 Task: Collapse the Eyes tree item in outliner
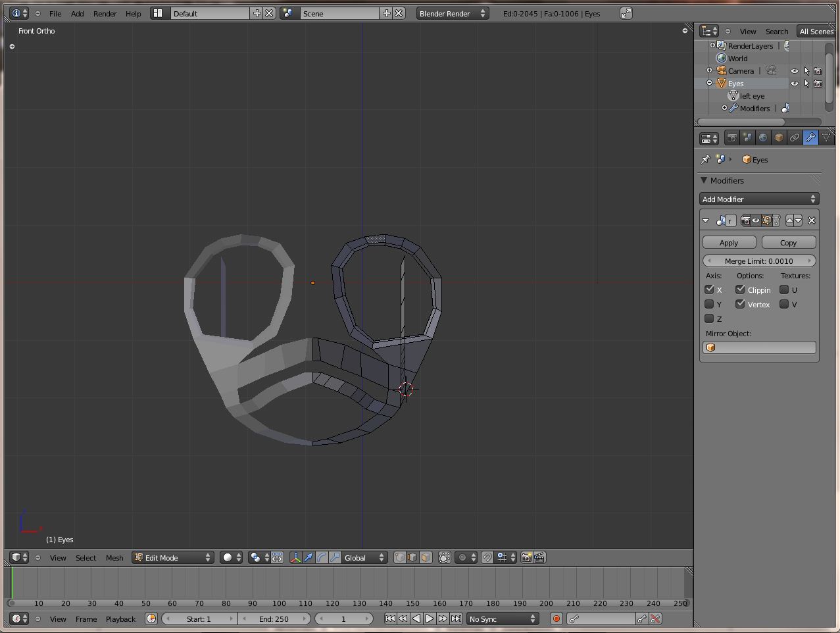pos(710,83)
